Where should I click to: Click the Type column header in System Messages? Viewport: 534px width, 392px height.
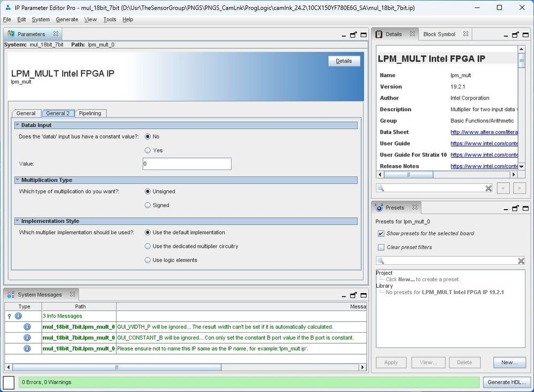[24, 306]
